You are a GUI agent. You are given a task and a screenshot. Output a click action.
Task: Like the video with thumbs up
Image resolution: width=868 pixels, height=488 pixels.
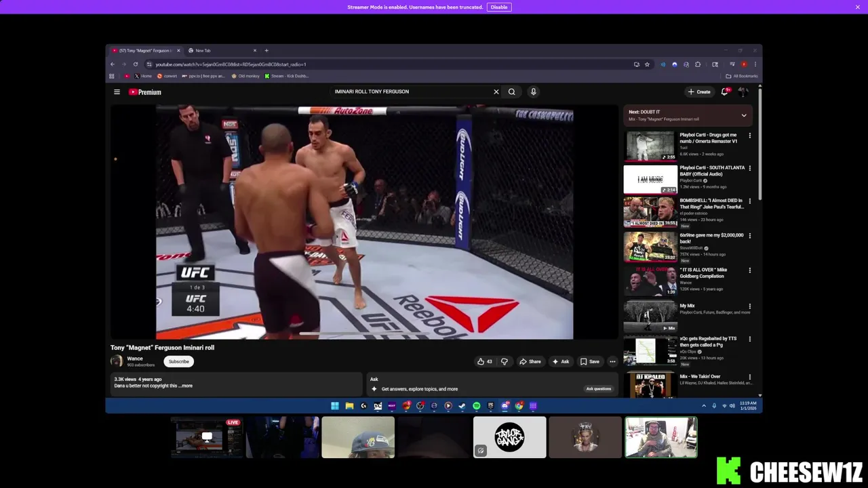click(484, 361)
